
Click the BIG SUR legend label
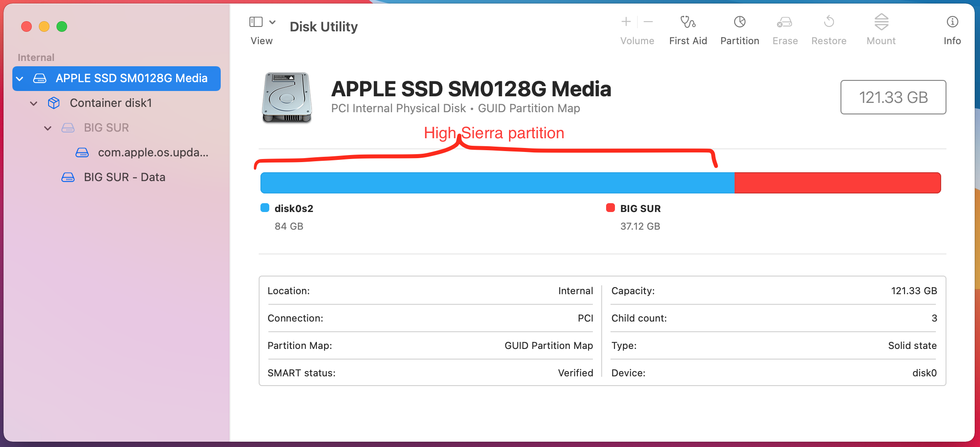(x=641, y=208)
